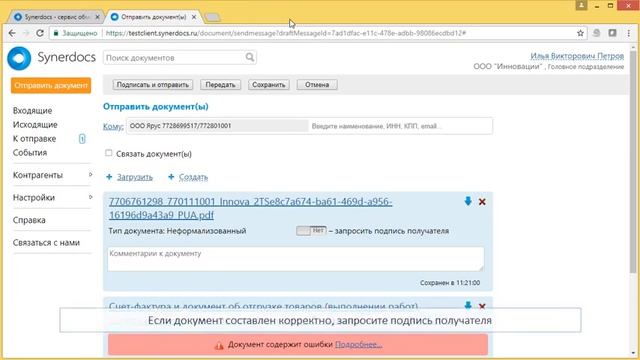The width and height of the screenshot is (640, 360).
Task: Click the page vertical scrollbar
Action: [633, 163]
